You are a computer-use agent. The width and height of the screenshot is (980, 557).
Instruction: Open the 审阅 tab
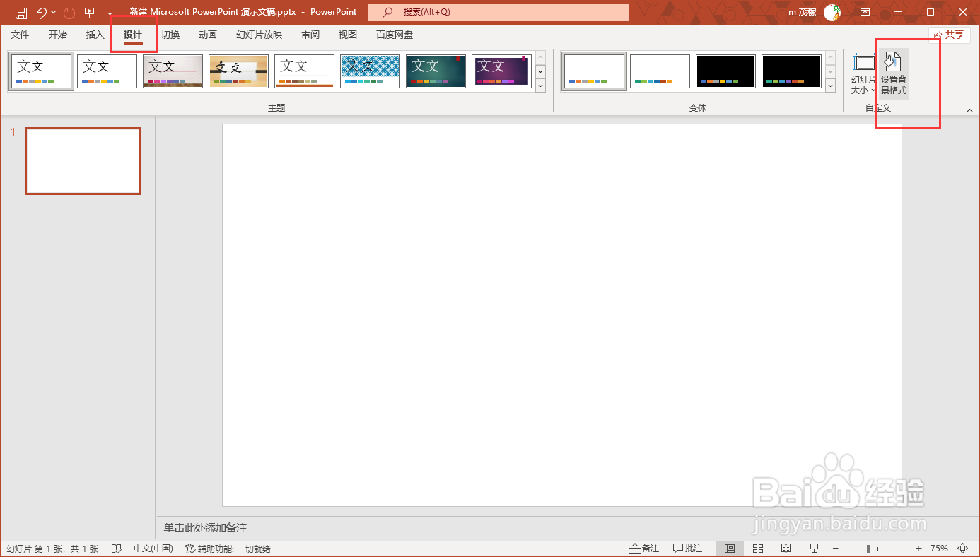(310, 35)
